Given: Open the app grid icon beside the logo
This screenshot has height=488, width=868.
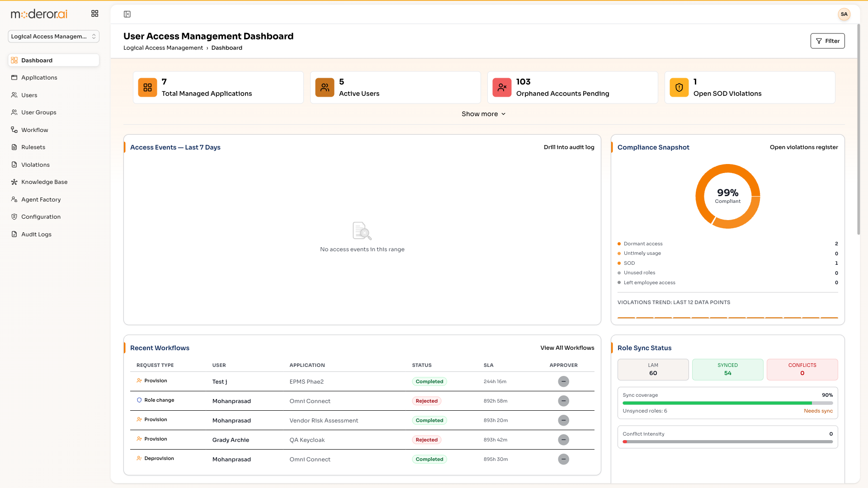Looking at the screenshot, I should (94, 14).
